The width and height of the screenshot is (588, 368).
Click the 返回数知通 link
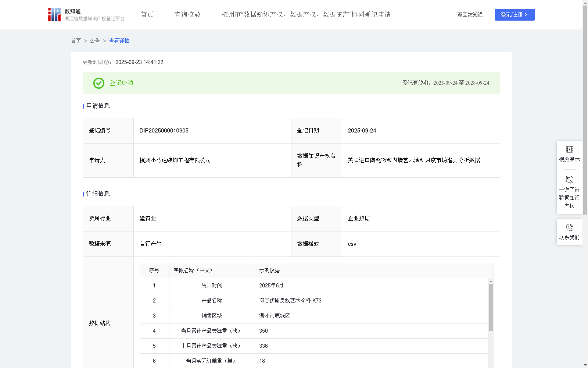coord(470,15)
